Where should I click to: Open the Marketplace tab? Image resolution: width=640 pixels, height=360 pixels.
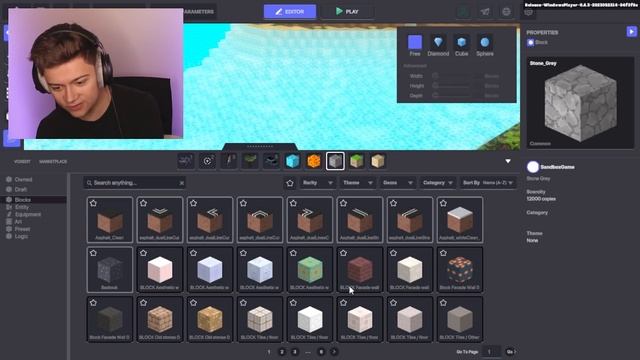(x=53, y=162)
